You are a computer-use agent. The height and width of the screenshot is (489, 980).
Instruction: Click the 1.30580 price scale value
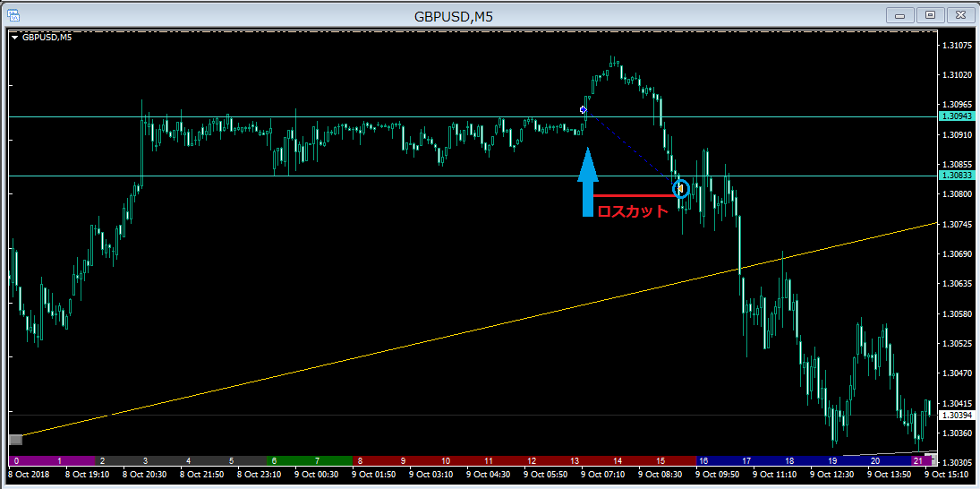click(x=957, y=314)
